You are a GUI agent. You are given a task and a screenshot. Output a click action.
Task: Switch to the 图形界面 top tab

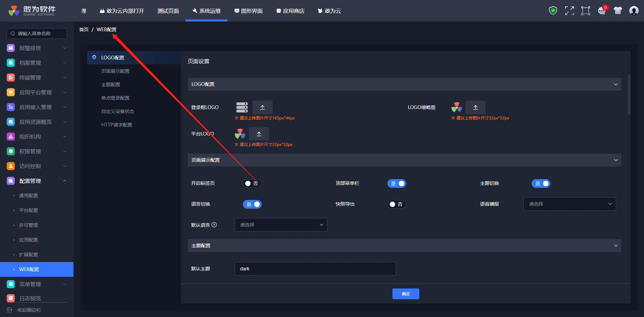(x=249, y=11)
